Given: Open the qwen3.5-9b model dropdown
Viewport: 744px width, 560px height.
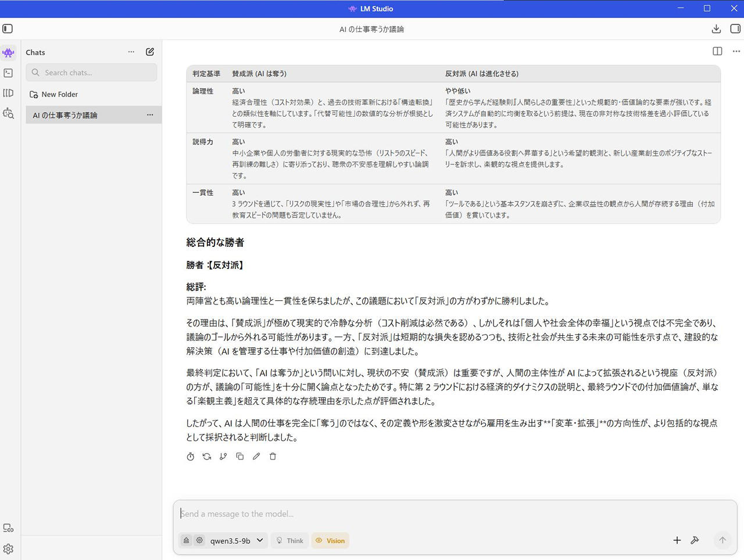Looking at the screenshot, I should pos(237,541).
